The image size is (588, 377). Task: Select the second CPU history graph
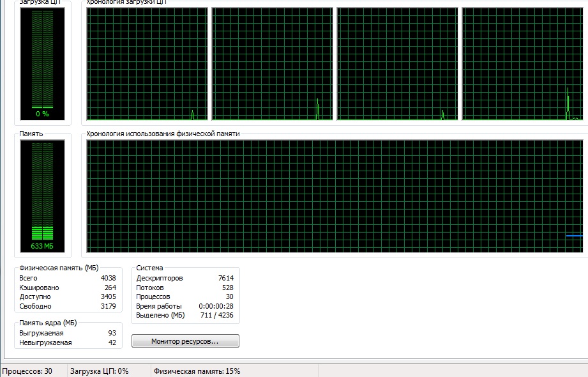[x=272, y=64]
